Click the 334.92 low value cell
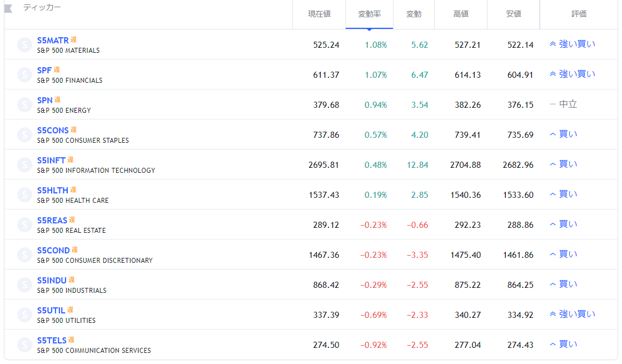The image size is (622, 364). (x=520, y=315)
